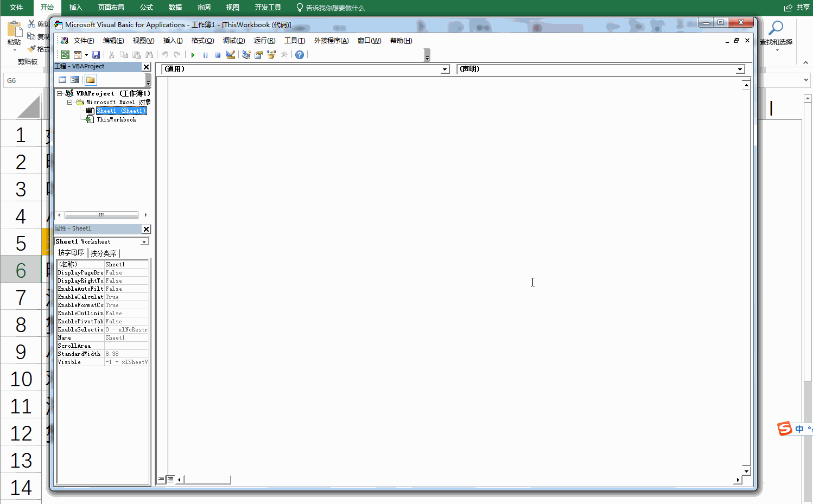Click the (名称) property value Sheet1
This screenshot has height=504, width=813.
126,265
